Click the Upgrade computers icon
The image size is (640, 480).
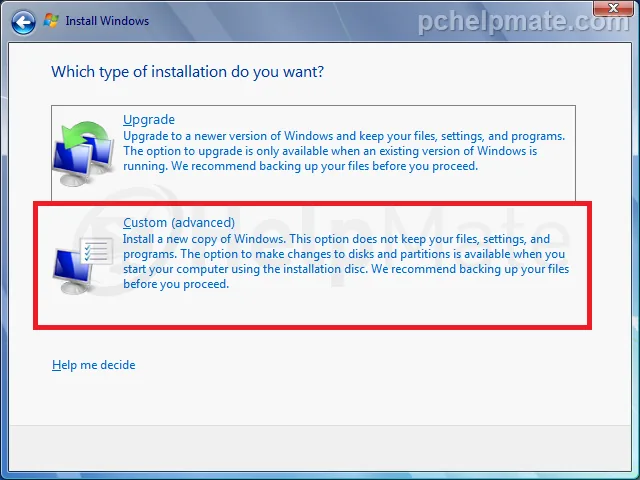pyautogui.click(x=84, y=153)
